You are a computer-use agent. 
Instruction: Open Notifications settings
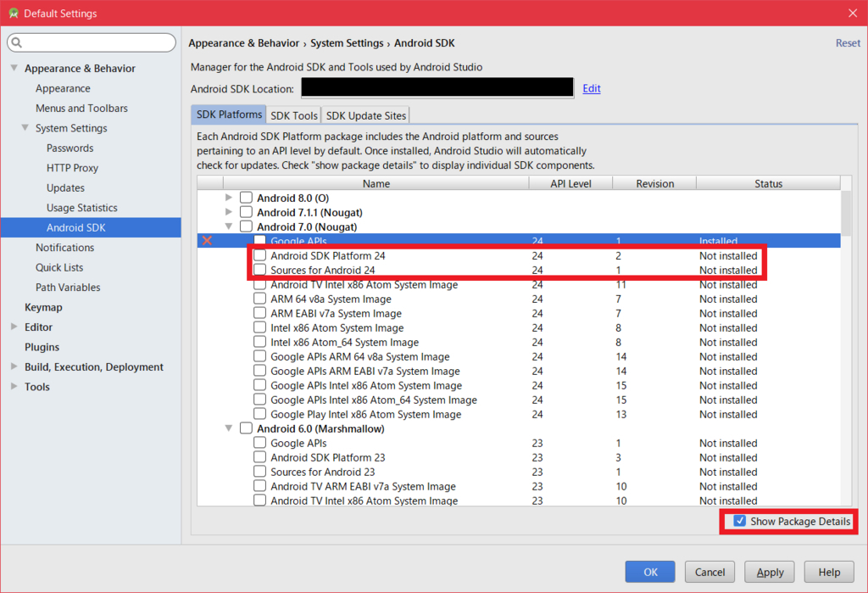point(65,248)
